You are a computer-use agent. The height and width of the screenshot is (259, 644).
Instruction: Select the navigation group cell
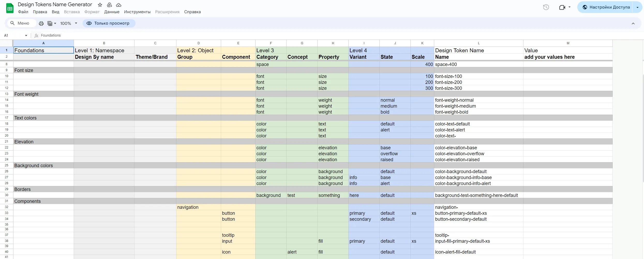pyautogui.click(x=199, y=207)
